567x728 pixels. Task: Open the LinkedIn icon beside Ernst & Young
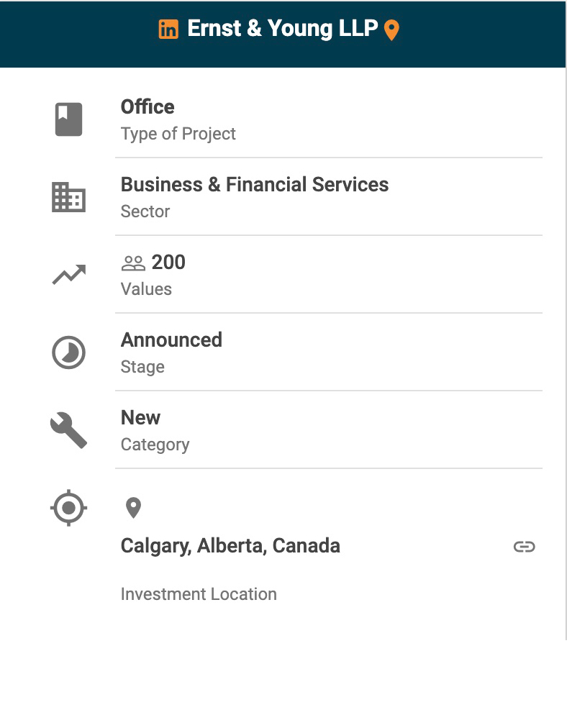coord(168,29)
